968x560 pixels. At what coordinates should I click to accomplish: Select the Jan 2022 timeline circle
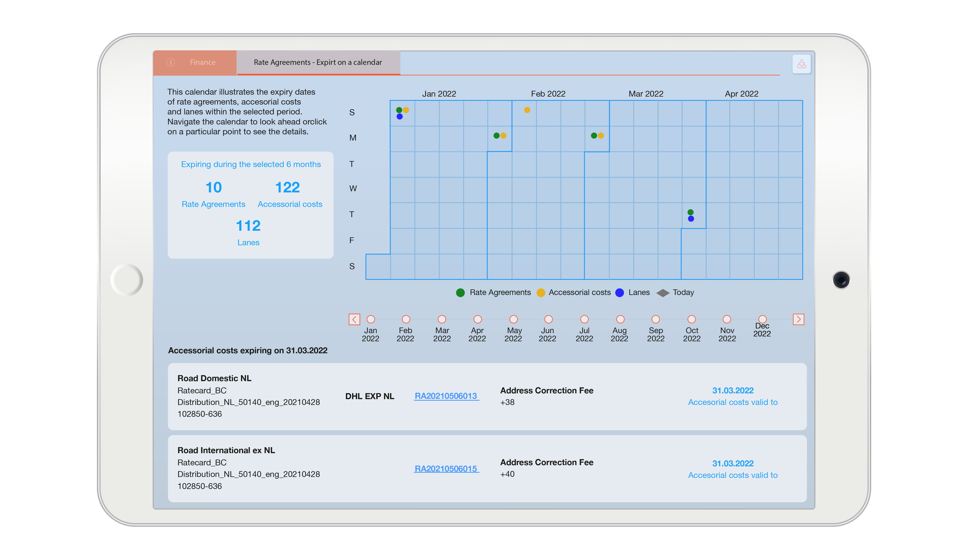(371, 319)
